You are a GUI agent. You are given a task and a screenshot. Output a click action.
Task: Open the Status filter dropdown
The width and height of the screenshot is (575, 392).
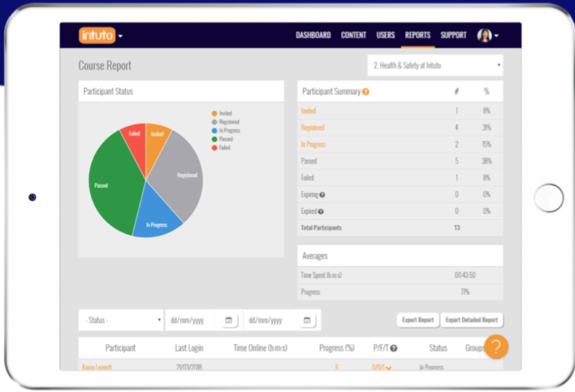121,320
